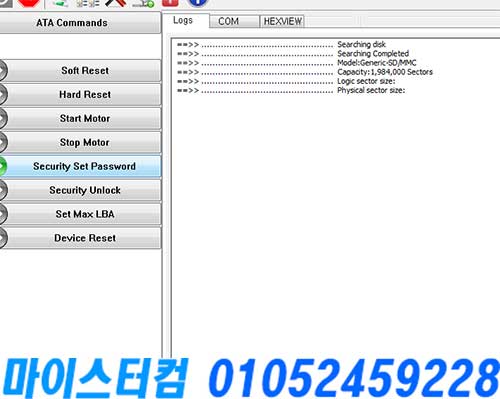The height and width of the screenshot is (399, 500).
Task: Select the "Logic sector size:" log line
Action: (286, 81)
